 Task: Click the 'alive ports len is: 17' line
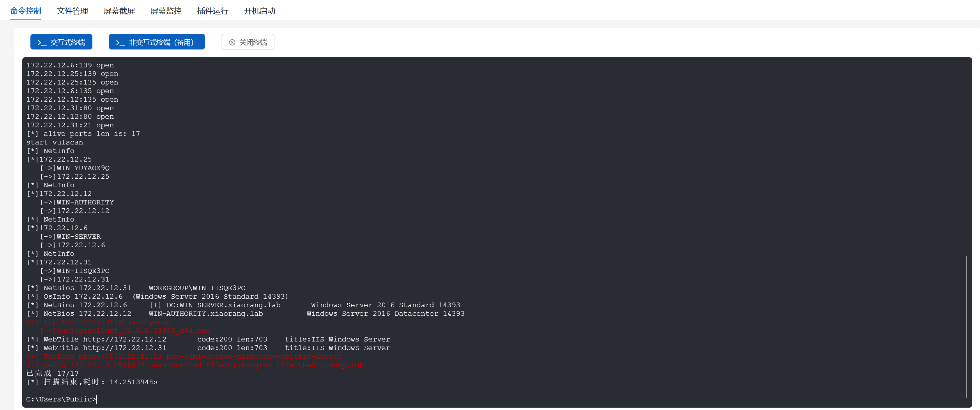point(83,134)
